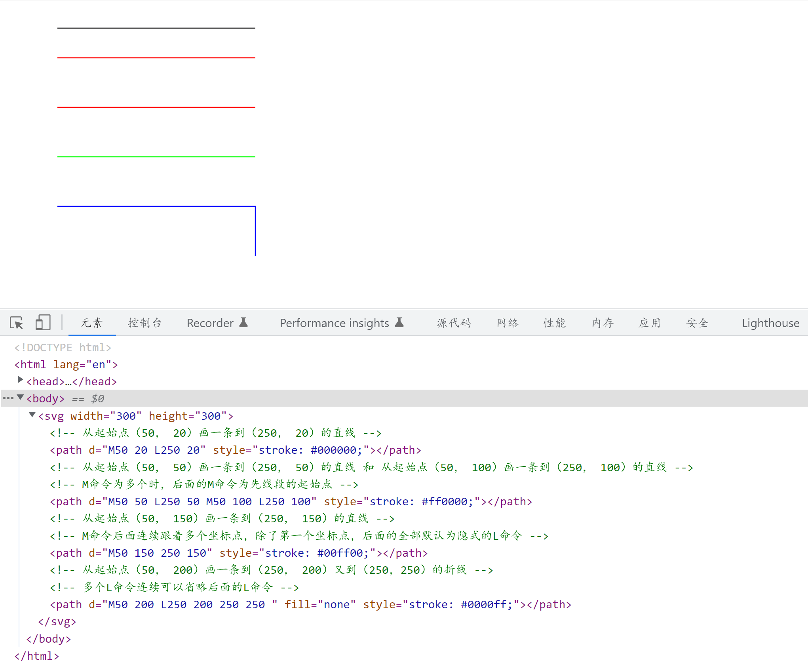This screenshot has width=808, height=672.
Task: Open the 内存 tab
Action: (x=603, y=323)
